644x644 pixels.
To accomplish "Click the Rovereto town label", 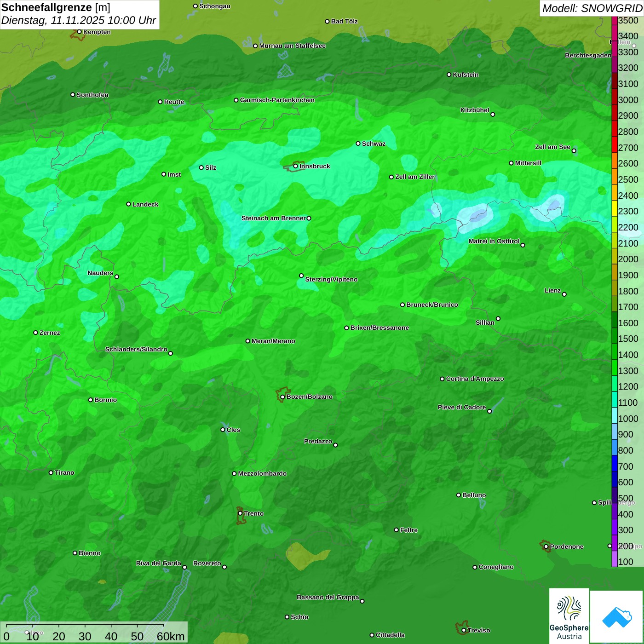I will click(x=207, y=563).
